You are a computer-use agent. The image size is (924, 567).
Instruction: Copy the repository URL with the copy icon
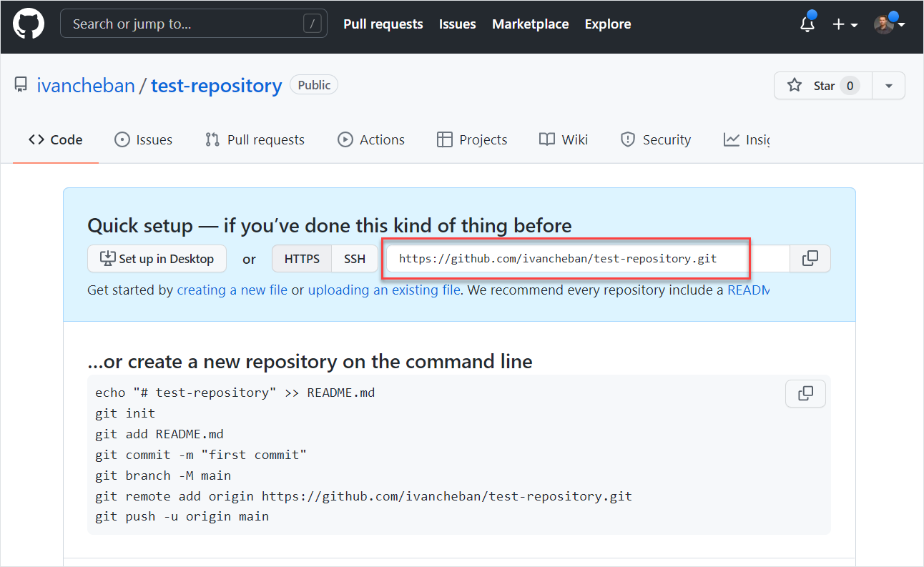(x=810, y=258)
